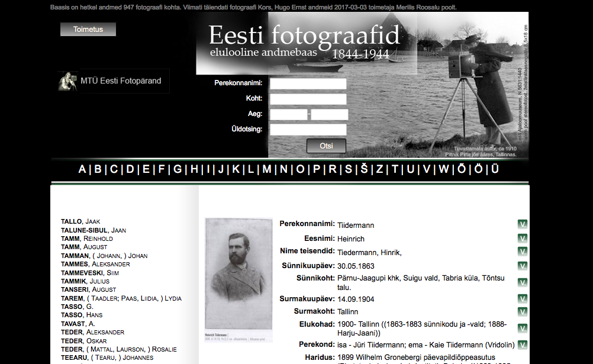Select letter D in alphabet index
Screen dimensions: 593x364
[130, 169]
